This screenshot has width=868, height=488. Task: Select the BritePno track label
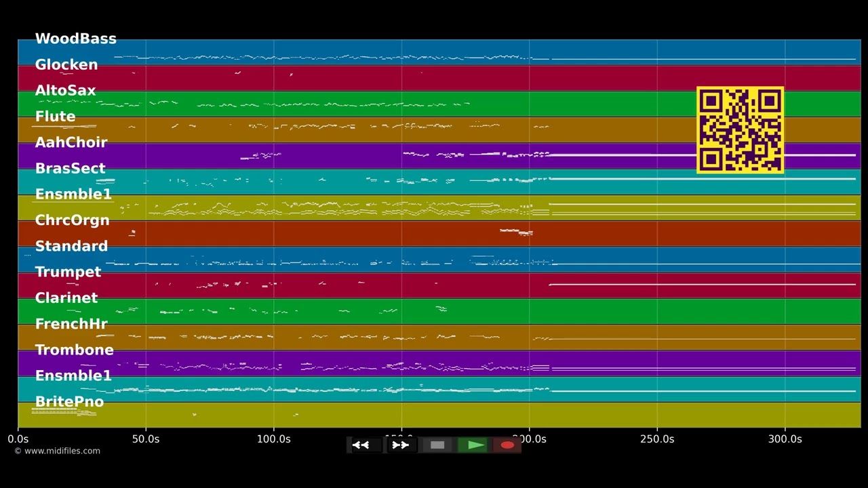point(69,402)
